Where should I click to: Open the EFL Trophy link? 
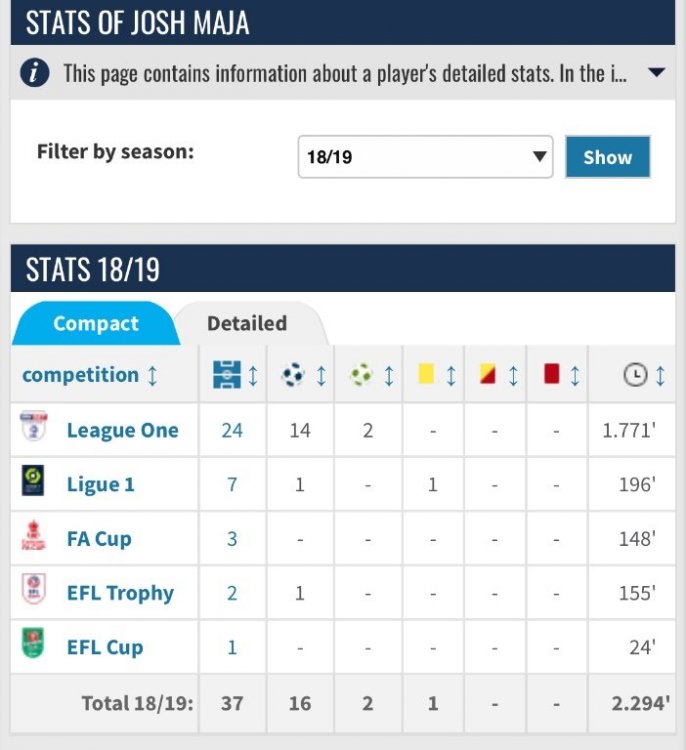[120, 593]
